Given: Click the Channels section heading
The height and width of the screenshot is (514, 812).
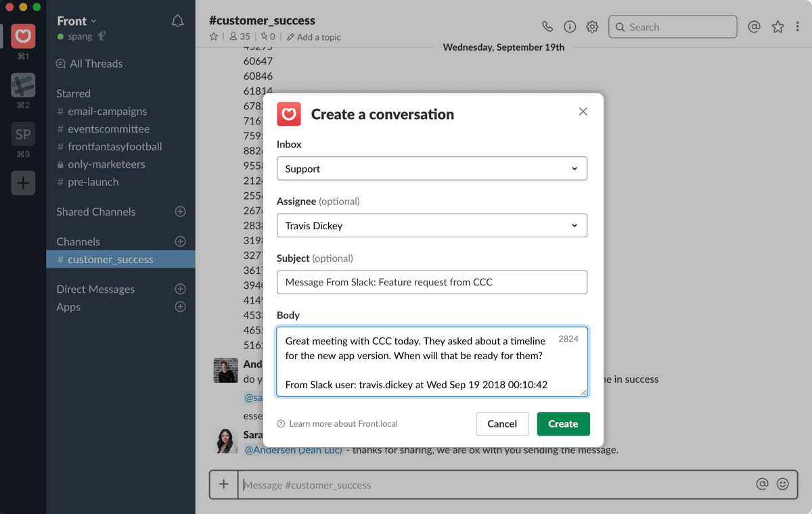Looking at the screenshot, I should (x=78, y=241).
